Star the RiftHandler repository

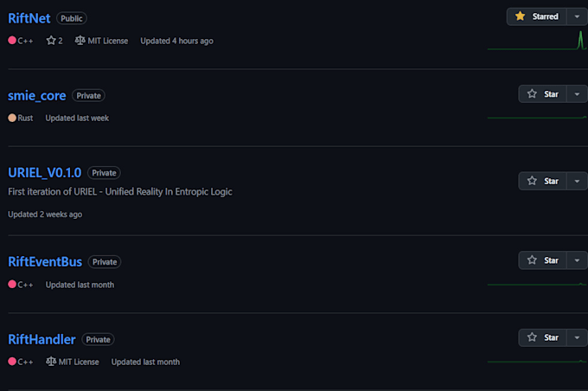coord(542,337)
